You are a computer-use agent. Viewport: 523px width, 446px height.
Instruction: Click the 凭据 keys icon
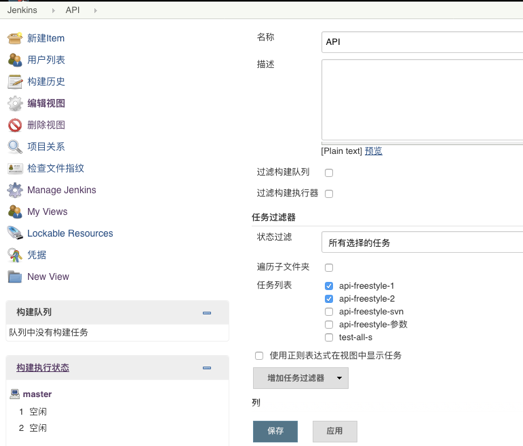pyautogui.click(x=15, y=255)
